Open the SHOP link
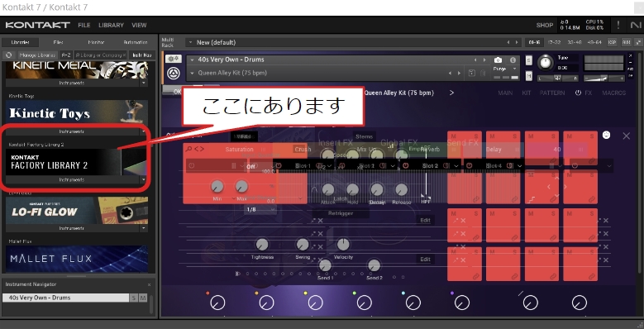 coord(545,25)
